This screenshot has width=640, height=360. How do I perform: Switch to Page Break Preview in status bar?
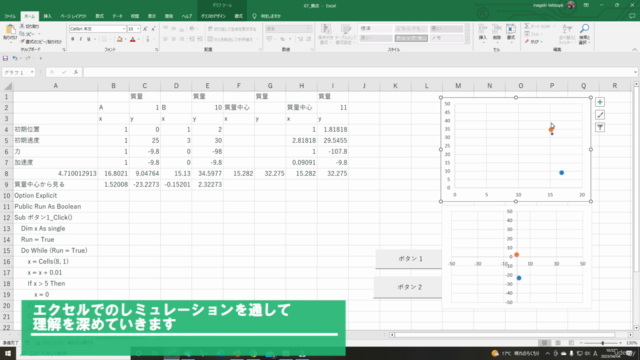pos(571,343)
